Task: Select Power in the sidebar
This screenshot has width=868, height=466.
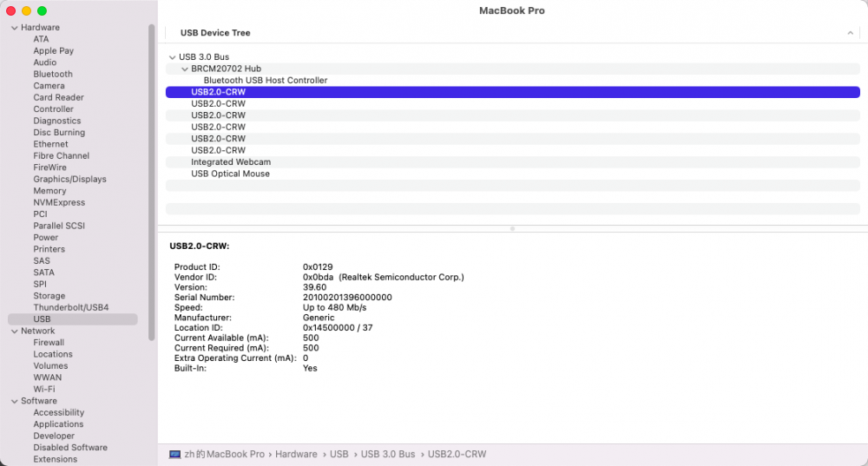Action: [x=45, y=238]
